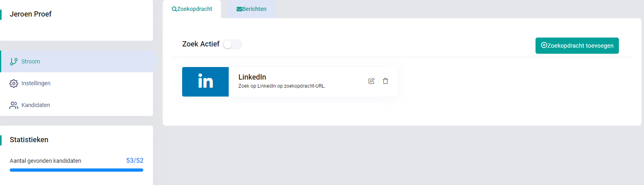Click the gevonden kandidaten progress bar
The width and height of the screenshot is (644, 185).
[77, 170]
